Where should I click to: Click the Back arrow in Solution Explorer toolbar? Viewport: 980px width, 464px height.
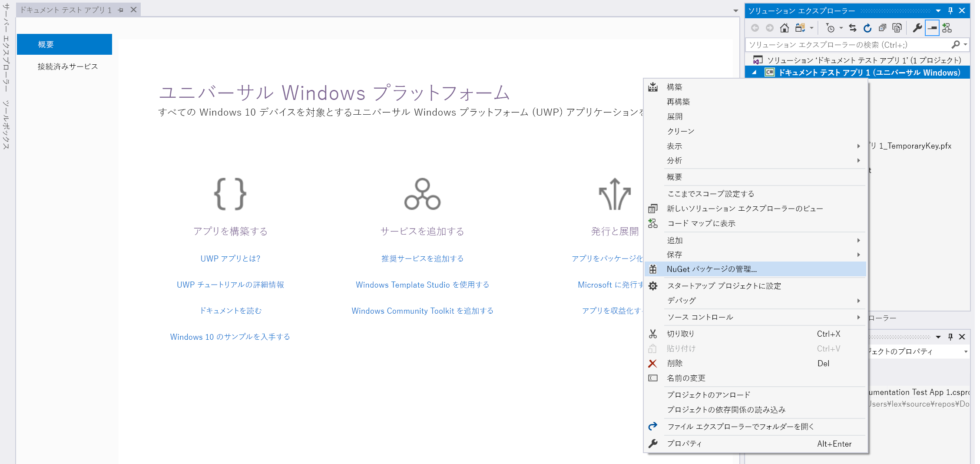pos(755,28)
